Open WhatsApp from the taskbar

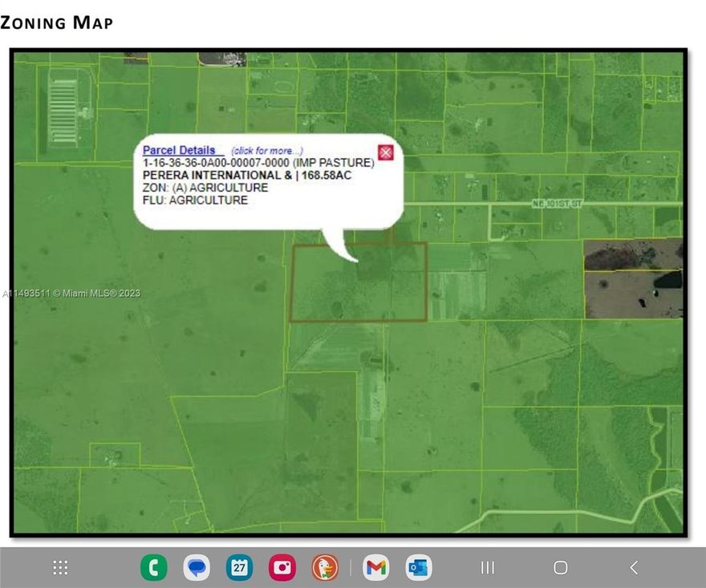[x=154, y=567]
